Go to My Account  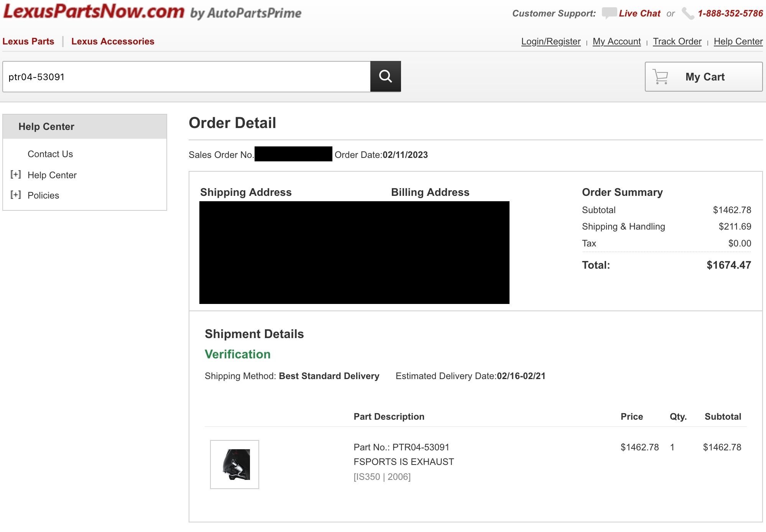click(616, 41)
